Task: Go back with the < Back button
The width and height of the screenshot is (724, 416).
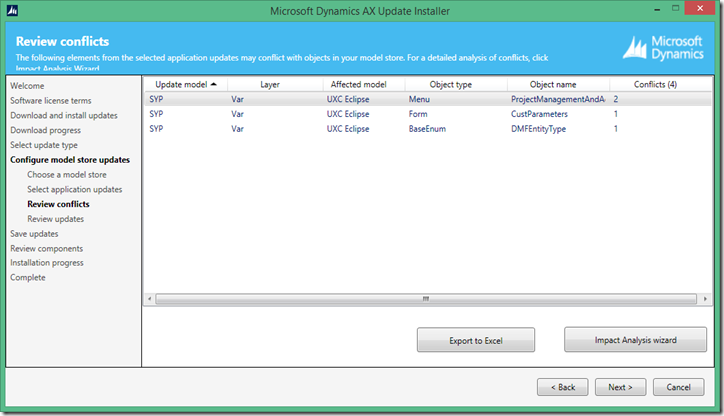Action: coord(563,387)
